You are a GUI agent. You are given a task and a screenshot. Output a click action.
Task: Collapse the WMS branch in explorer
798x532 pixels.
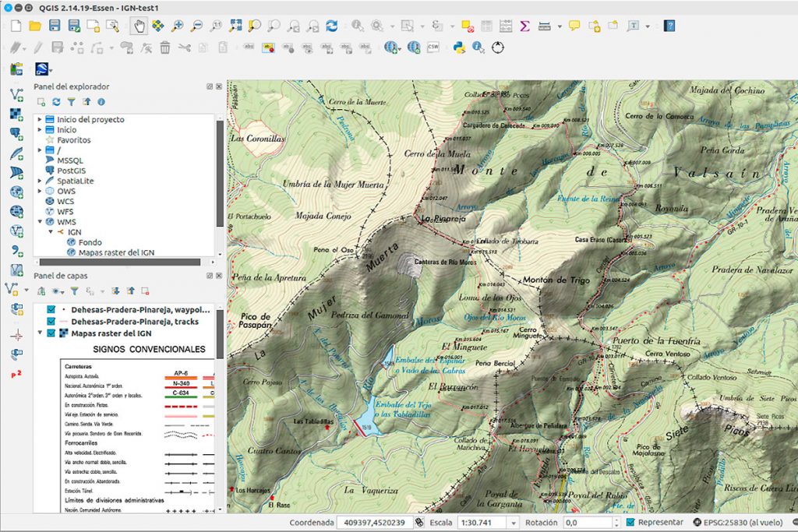point(40,222)
